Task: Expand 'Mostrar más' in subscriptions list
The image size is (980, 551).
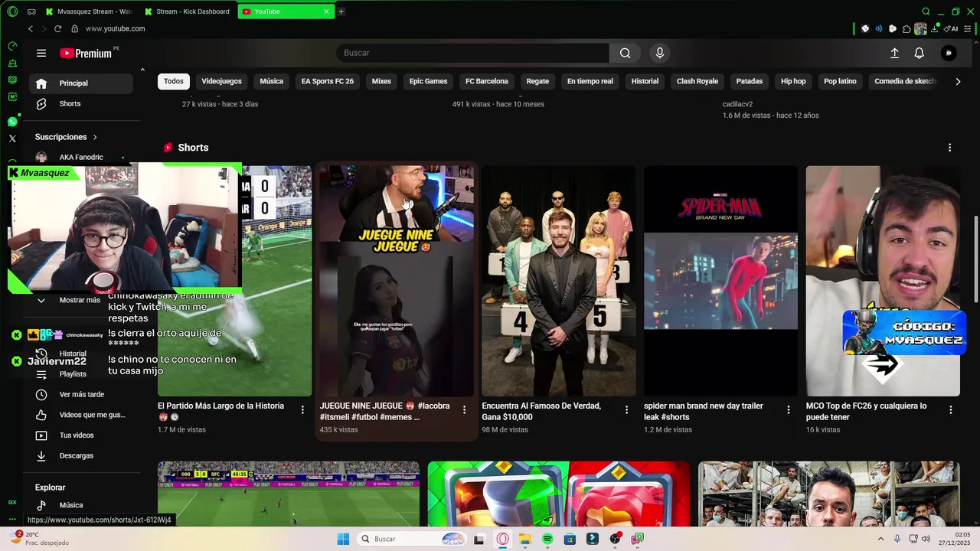Action: click(x=80, y=300)
